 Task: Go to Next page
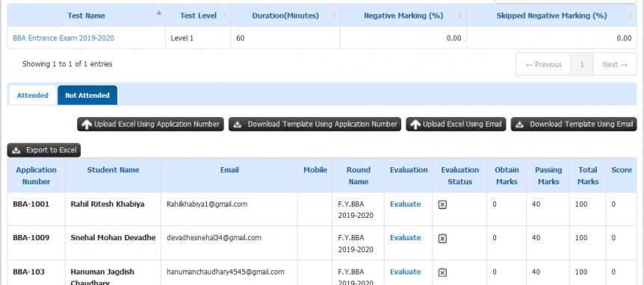point(615,64)
